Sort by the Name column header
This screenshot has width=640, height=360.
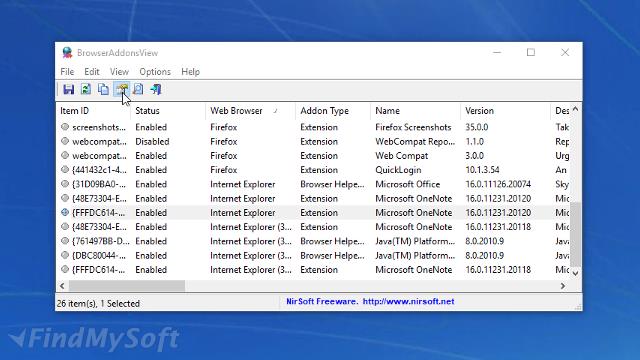[x=415, y=111]
